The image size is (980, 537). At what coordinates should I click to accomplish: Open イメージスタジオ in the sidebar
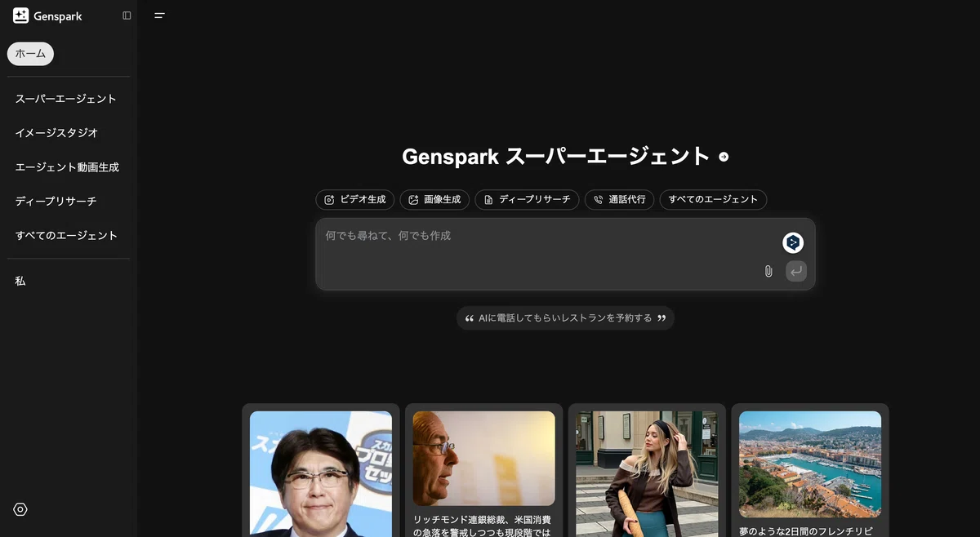57,133
